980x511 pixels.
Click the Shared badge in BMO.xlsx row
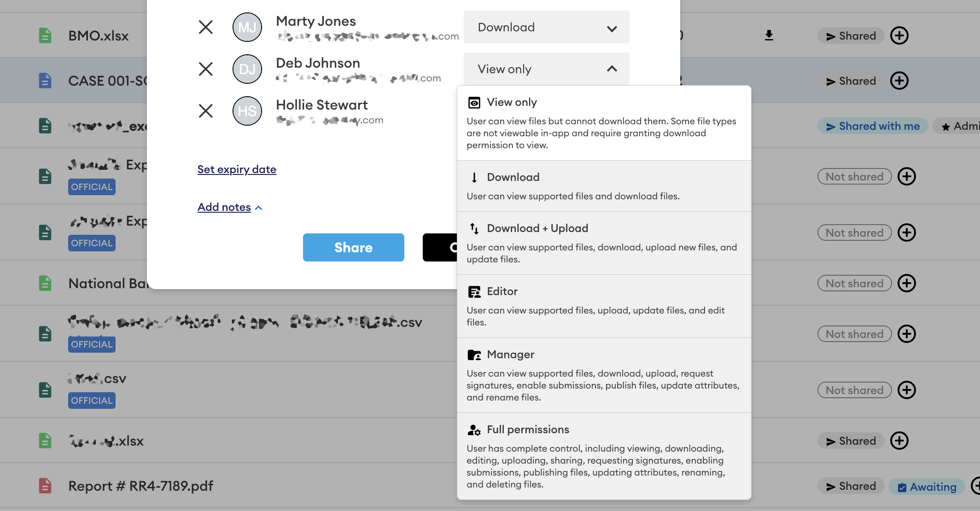851,35
